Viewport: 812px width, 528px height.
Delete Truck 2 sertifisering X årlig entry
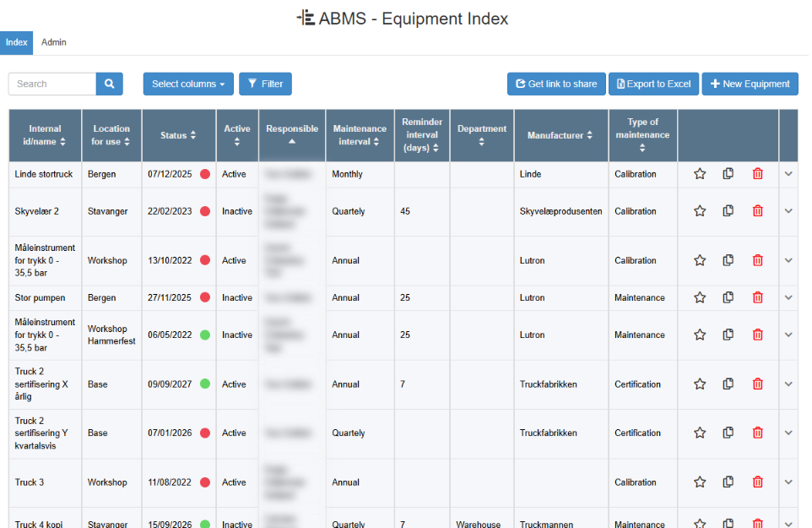point(758,384)
